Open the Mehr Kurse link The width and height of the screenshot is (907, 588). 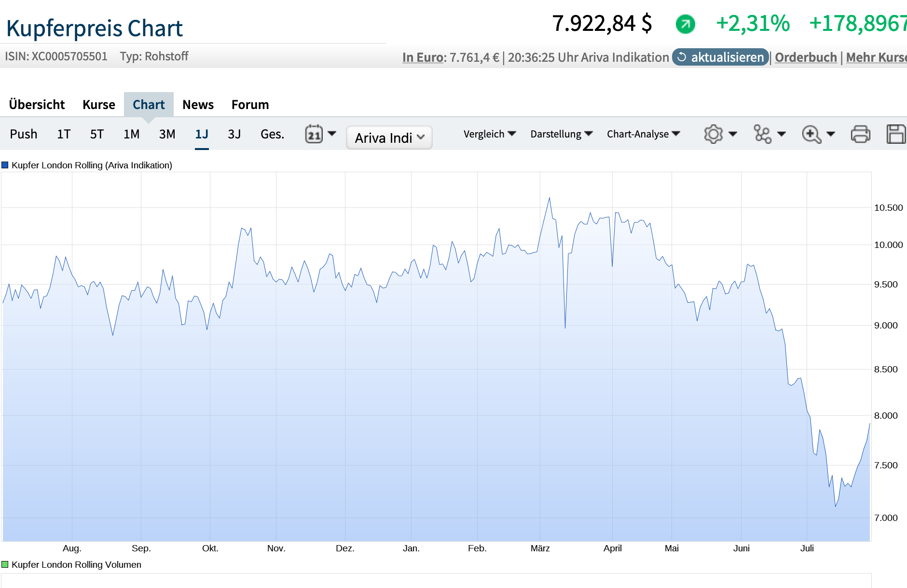[876, 57]
